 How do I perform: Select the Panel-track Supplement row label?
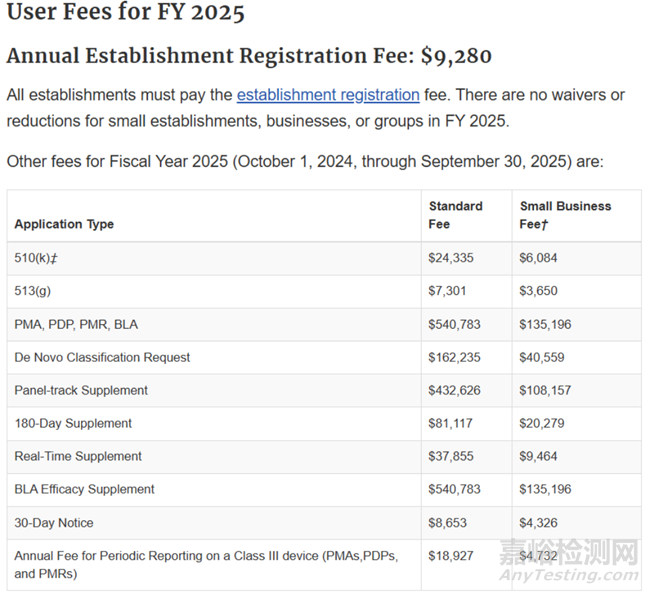81,390
